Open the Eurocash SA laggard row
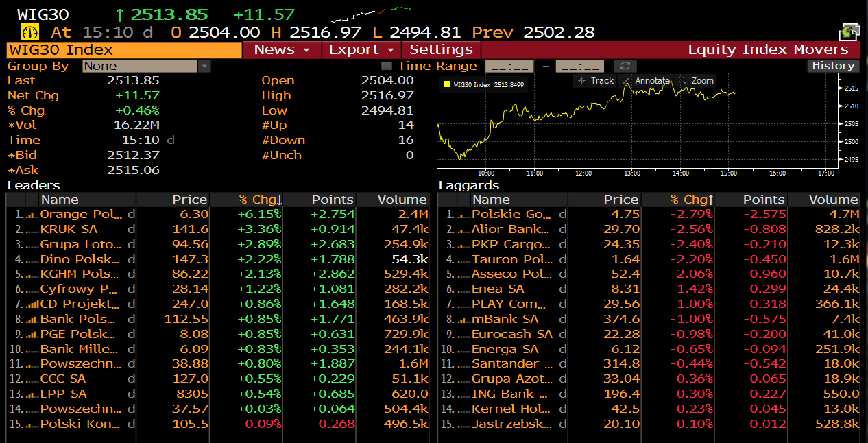The image size is (868, 443). coord(649,334)
